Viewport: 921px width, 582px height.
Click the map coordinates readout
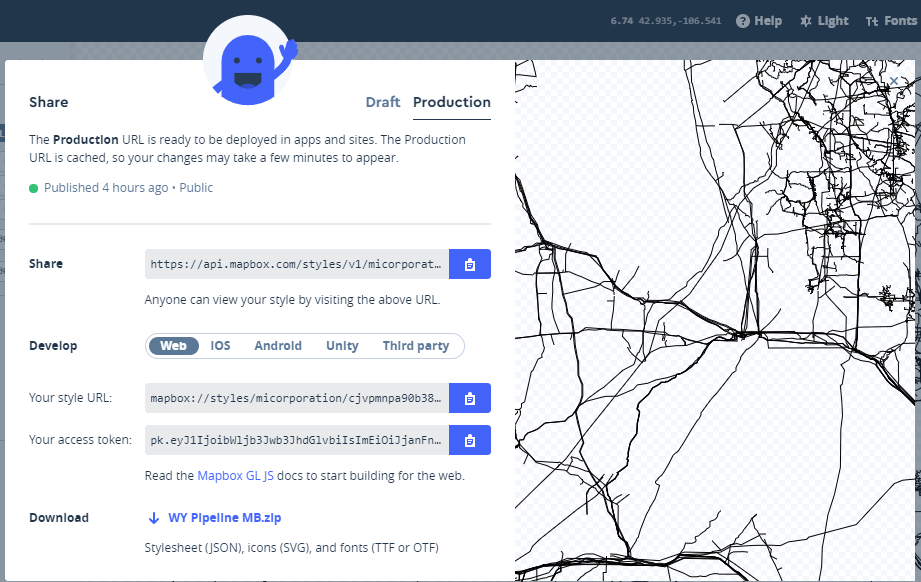665,21
